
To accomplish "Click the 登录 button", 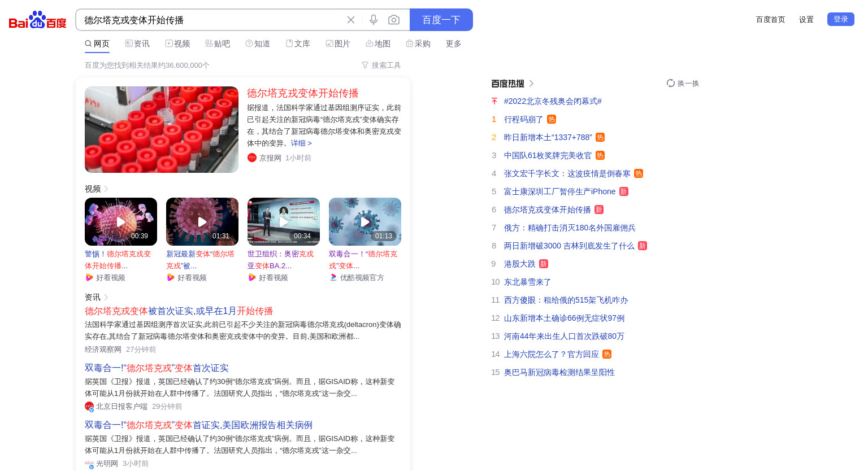I will click(x=841, y=19).
